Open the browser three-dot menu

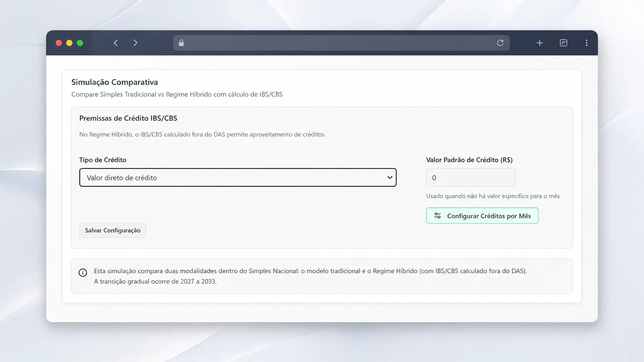(587, 43)
